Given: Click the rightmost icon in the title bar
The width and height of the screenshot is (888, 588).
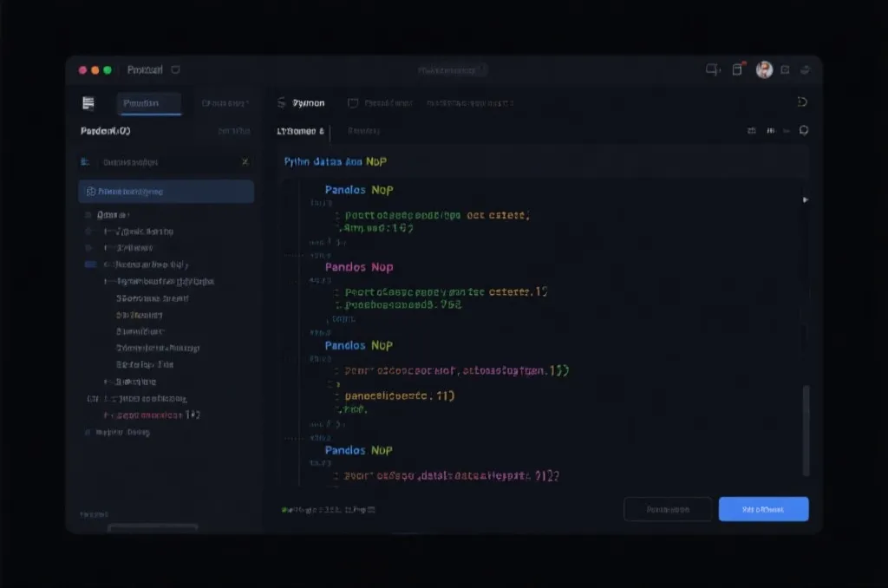Looking at the screenshot, I should pyautogui.click(x=805, y=69).
